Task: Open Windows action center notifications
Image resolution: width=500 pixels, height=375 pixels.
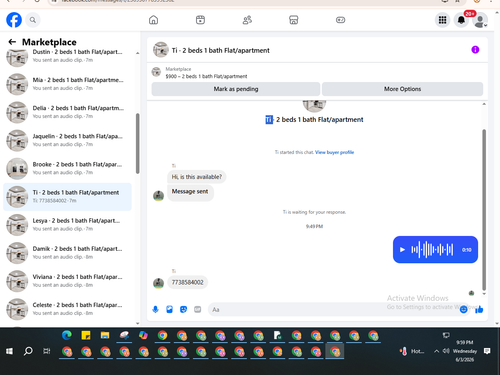Action: (x=487, y=351)
